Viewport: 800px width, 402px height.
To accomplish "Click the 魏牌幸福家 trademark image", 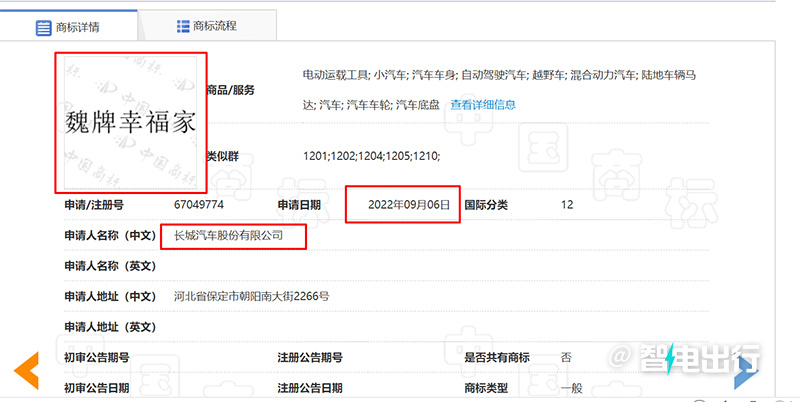I will tap(131, 122).
